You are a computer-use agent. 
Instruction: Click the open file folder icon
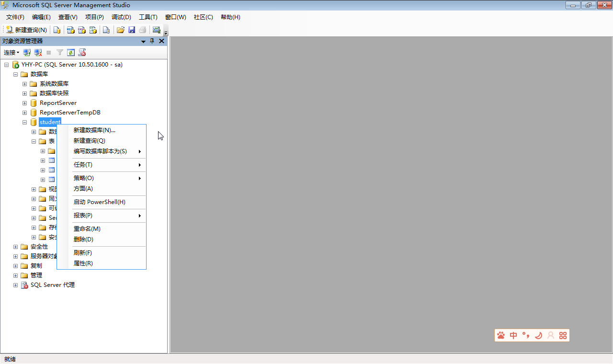tap(121, 30)
